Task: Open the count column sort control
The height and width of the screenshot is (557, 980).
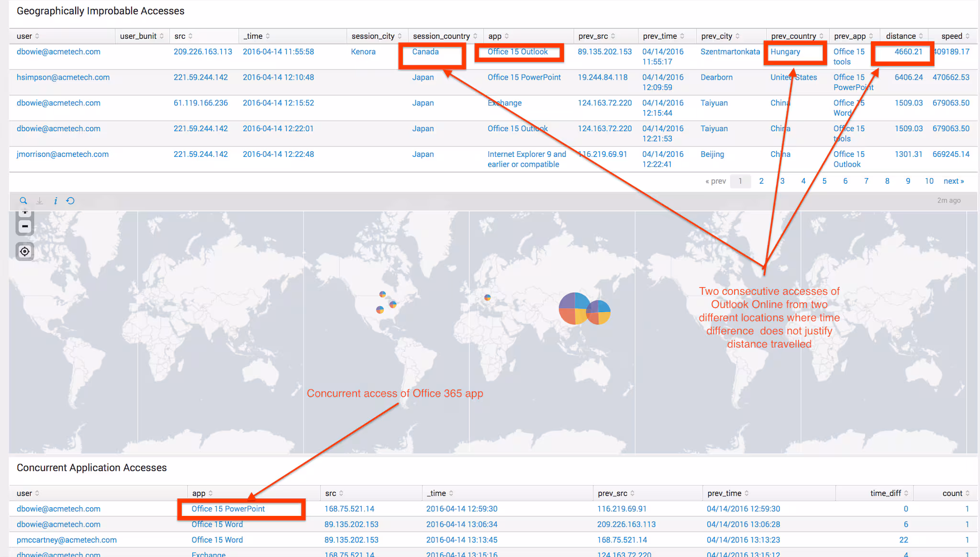Action: [968, 493]
